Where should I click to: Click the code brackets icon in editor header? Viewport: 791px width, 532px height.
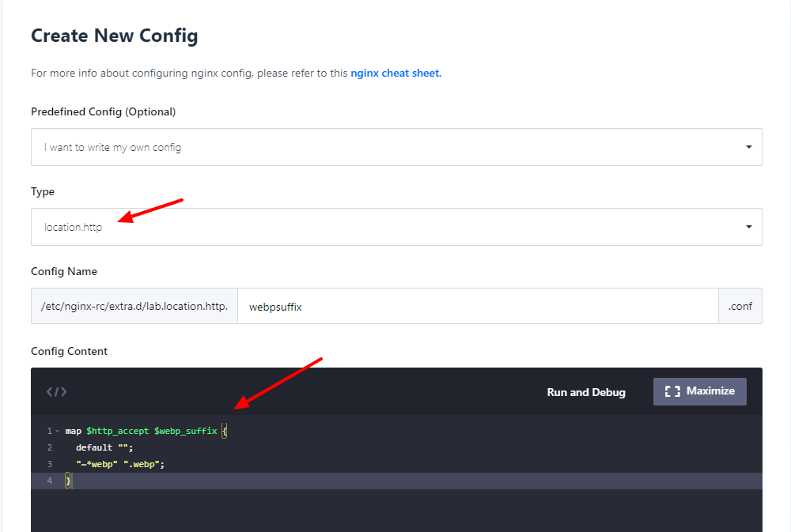click(56, 392)
